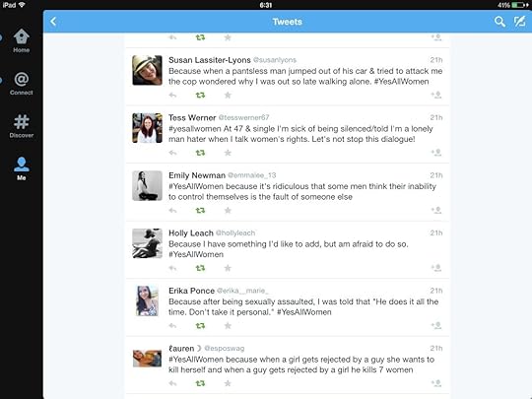Screen dimensions: 532x399
Task: Open Lauren's profile picture
Action: tap(147, 359)
